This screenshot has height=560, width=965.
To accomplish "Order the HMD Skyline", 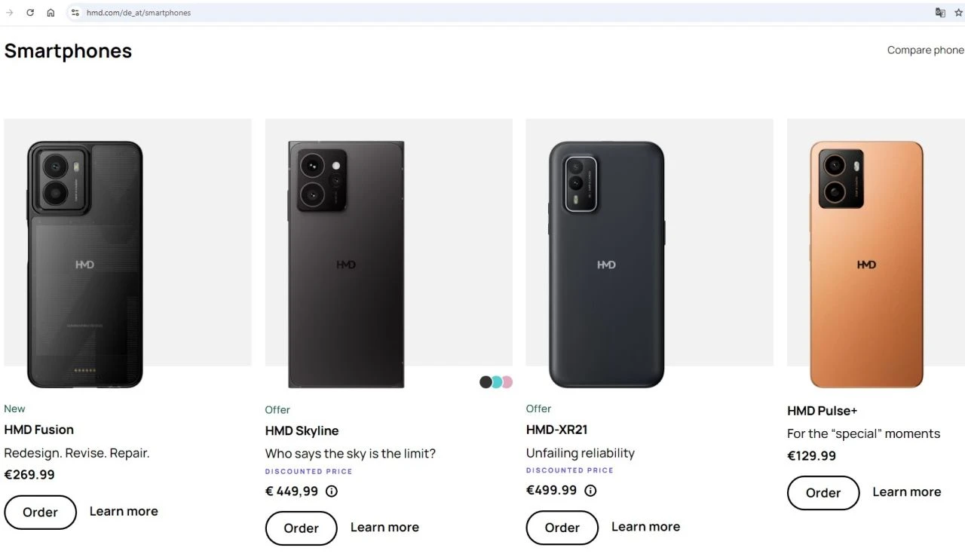I will [x=301, y=528].
